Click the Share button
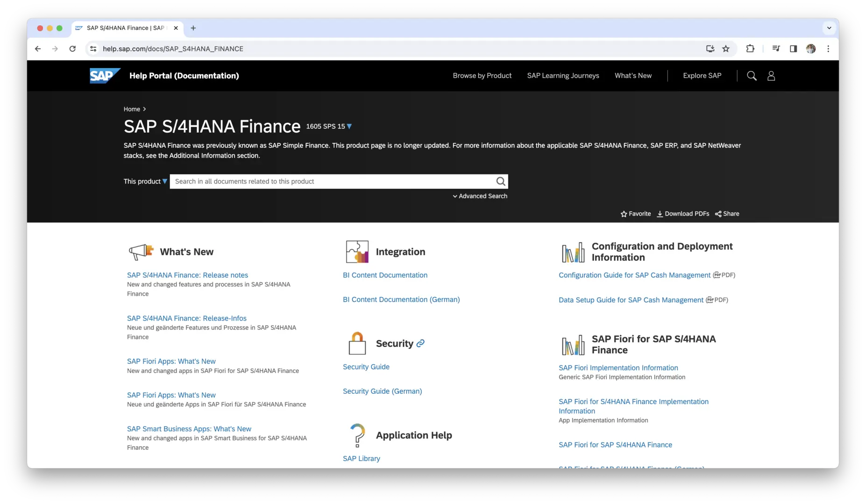The image size is (866, 504). [x=727, y=214]
